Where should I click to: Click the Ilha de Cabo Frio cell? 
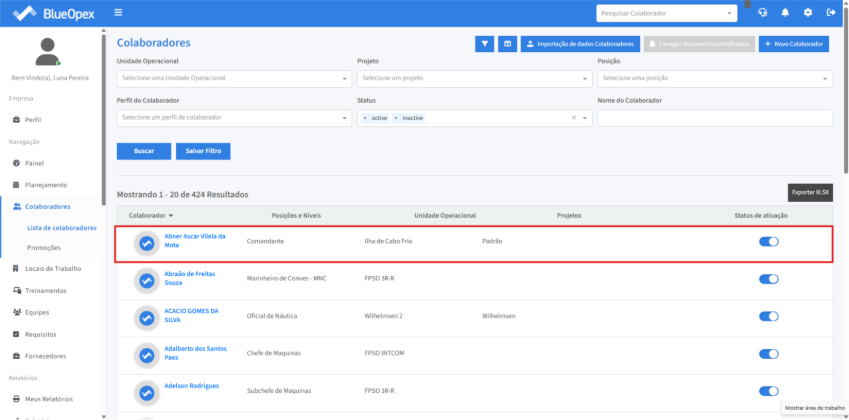[x=388, y=241]
